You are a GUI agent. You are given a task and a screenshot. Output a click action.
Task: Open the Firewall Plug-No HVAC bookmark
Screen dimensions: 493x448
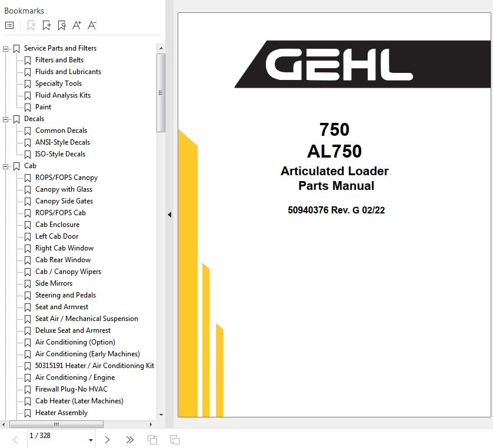(x=71, y=389)
